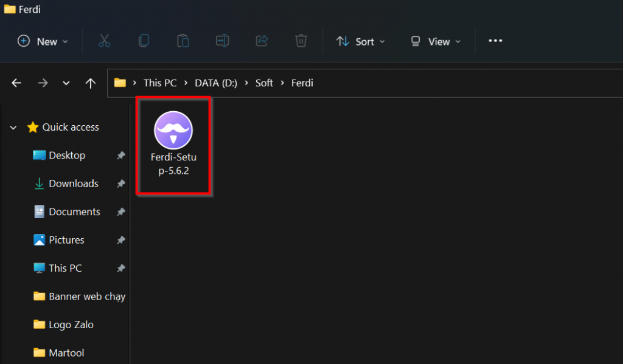This screenshot has height=364, width=623.
Task: Go up one folder level arrow
Action: [90, 83]
